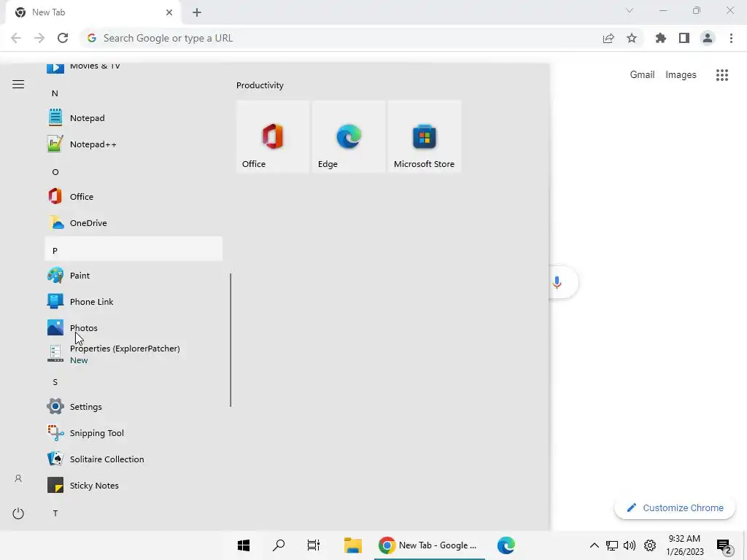Click the letter P section header

(x=133, y=251)
